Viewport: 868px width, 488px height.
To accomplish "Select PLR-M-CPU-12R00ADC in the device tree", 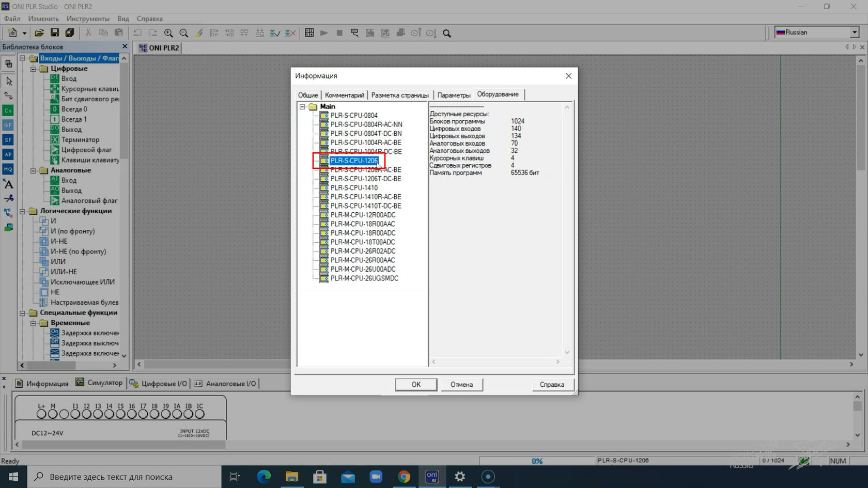I will [x=363, y=215].
